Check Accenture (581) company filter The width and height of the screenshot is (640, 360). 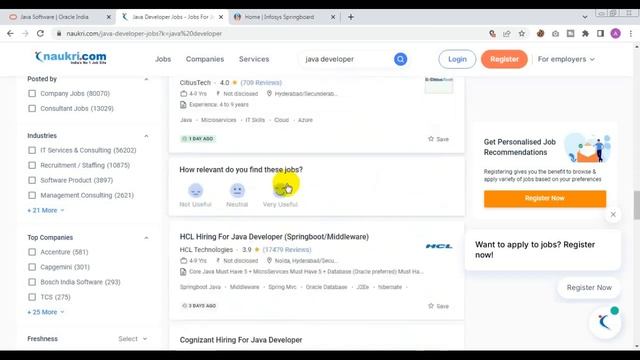[32, 252]
